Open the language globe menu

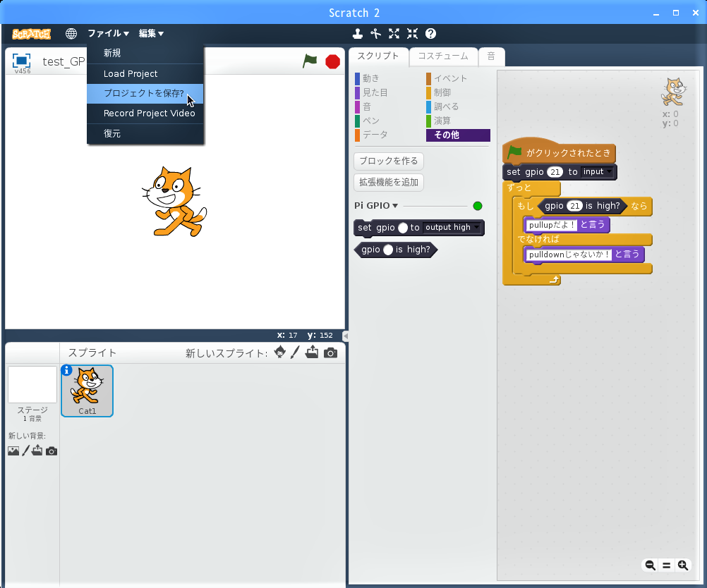click(71, 33)
